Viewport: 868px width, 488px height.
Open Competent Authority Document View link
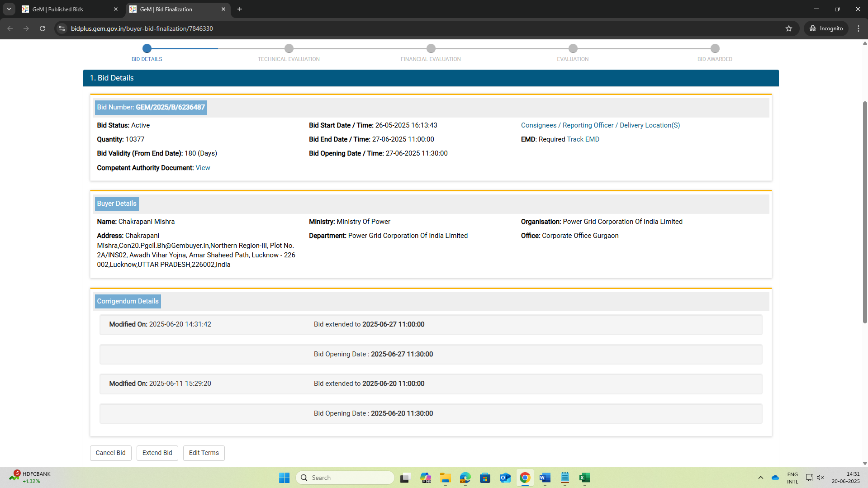(x=203, y=168)
